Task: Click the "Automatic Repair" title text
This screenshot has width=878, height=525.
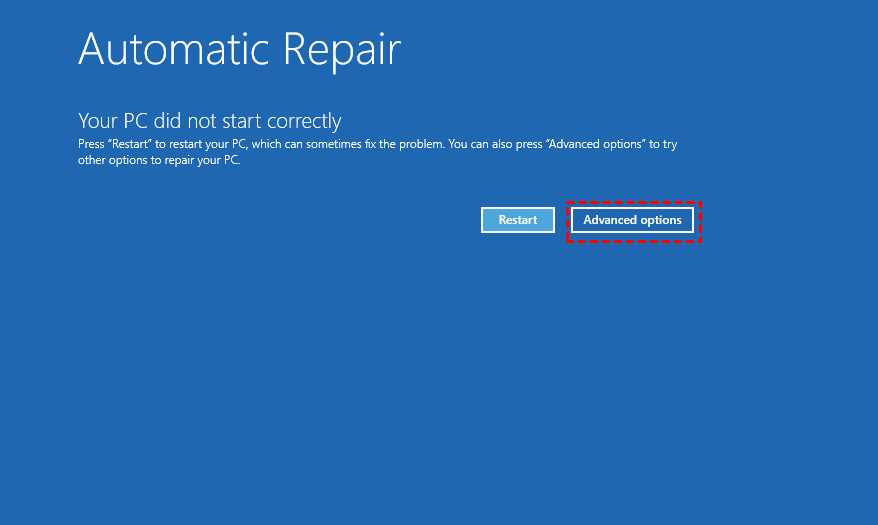Action: 239,49
